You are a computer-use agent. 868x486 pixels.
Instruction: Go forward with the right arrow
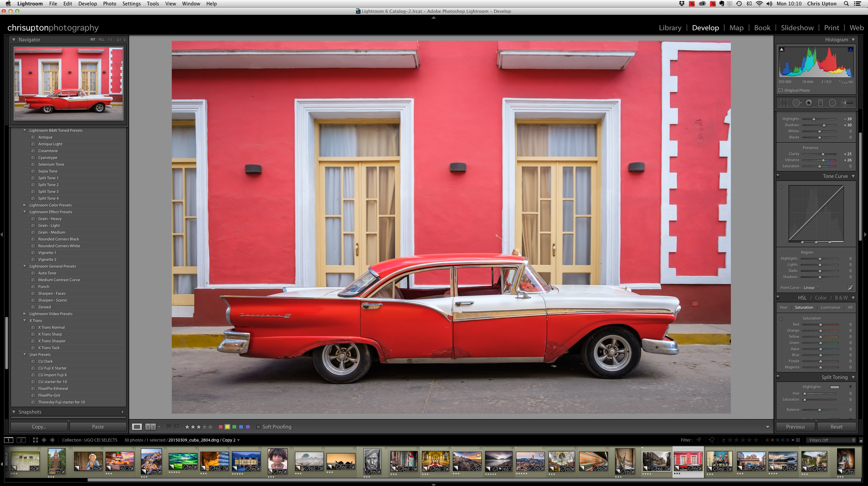(52, 440)
